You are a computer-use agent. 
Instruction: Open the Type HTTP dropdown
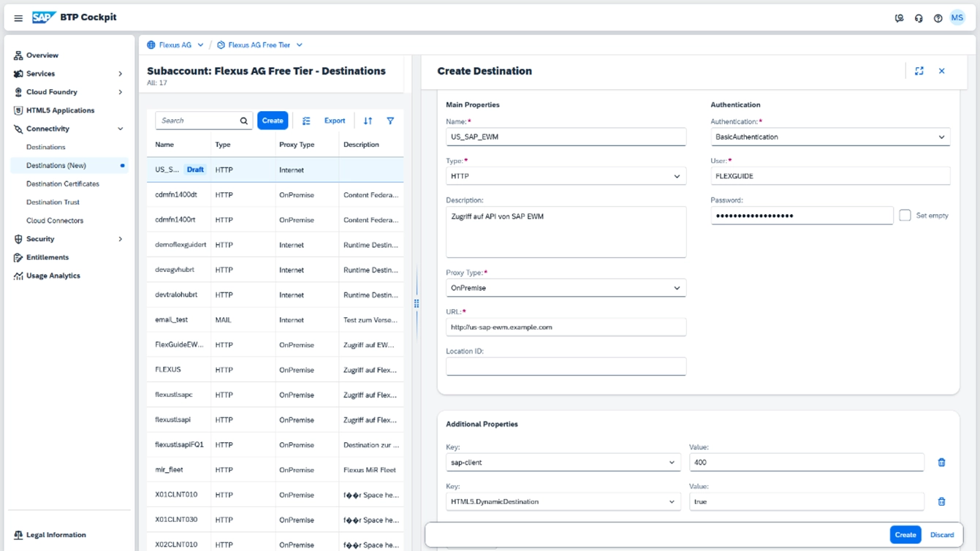tap(677, 176)
